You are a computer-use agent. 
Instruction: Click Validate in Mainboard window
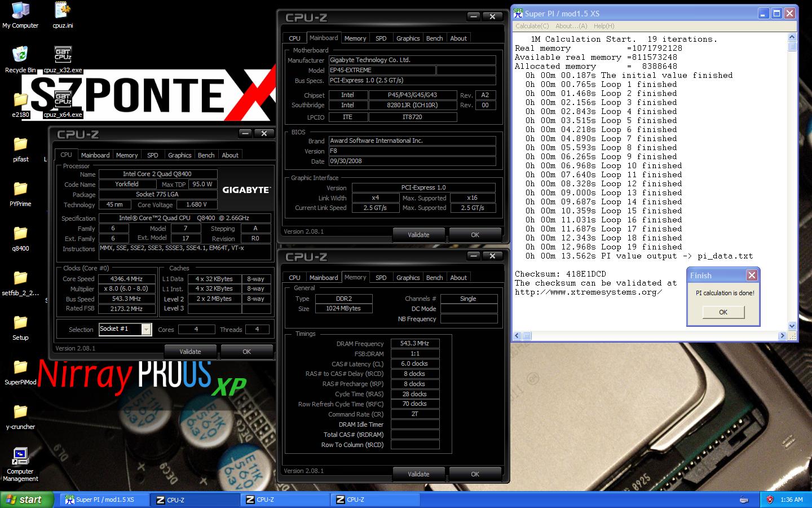(418, 235)
